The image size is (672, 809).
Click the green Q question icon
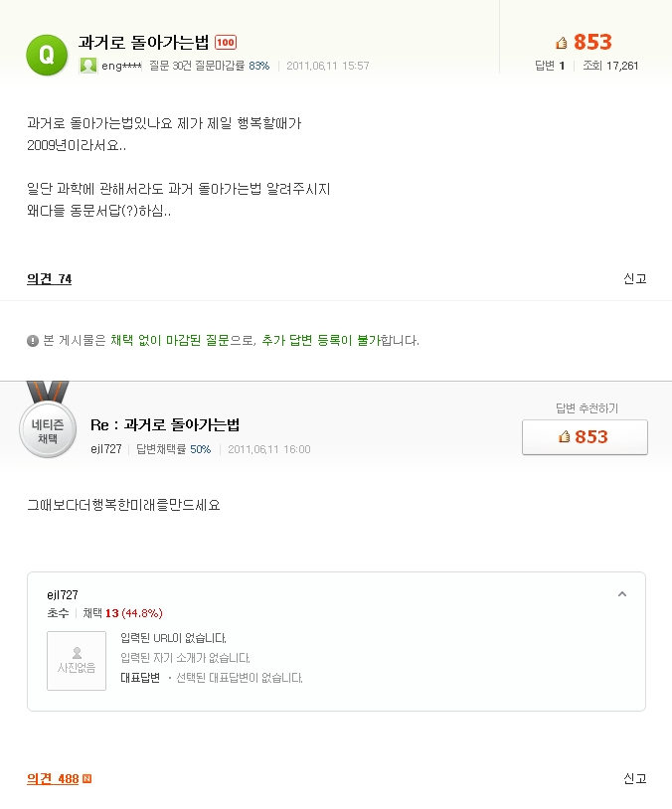coord(46,54)
